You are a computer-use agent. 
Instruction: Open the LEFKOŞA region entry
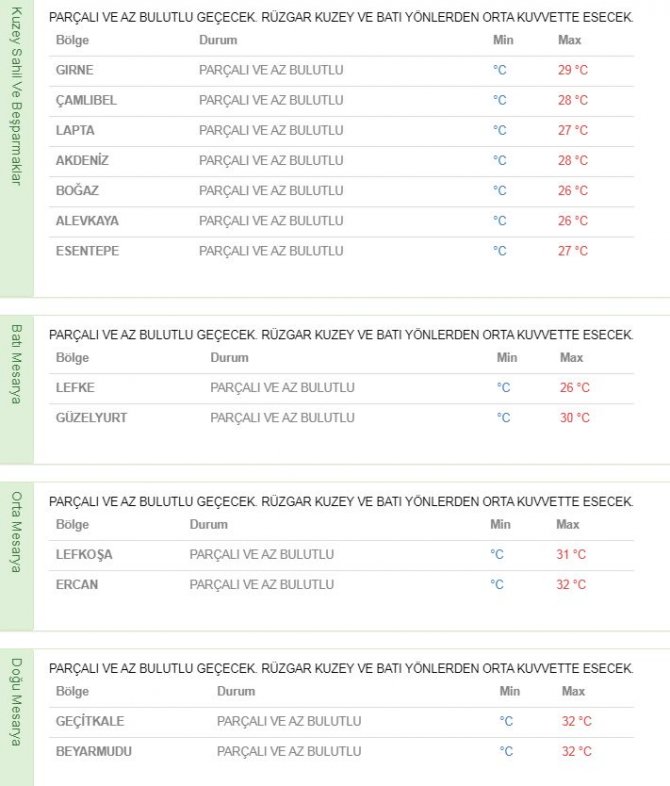tap(84, 554)
